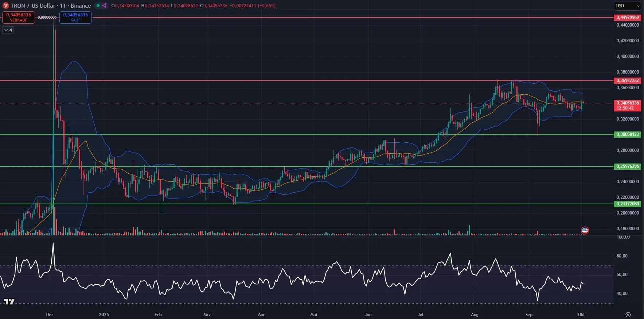Select the red 0,44979969 price line label

628,17
